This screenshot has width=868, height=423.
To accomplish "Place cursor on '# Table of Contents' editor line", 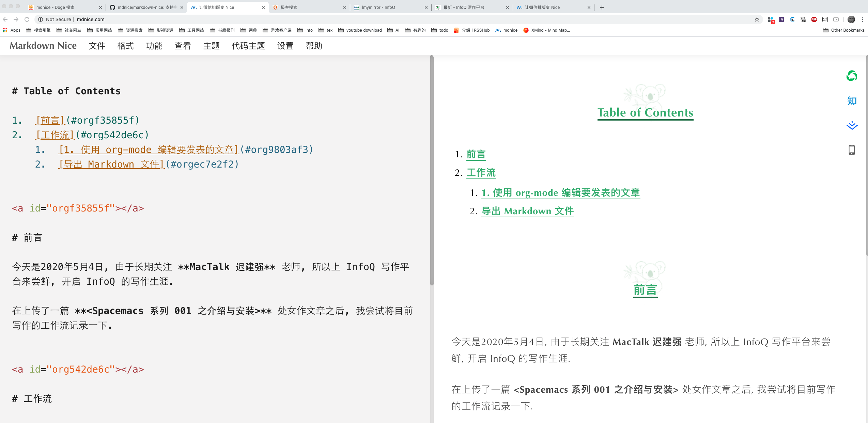I will (66, 91).
